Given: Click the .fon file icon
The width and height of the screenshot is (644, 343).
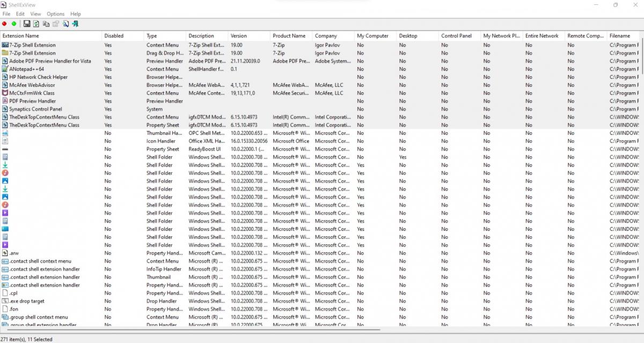Looking at the screenshot, I should tap(5, 309).
